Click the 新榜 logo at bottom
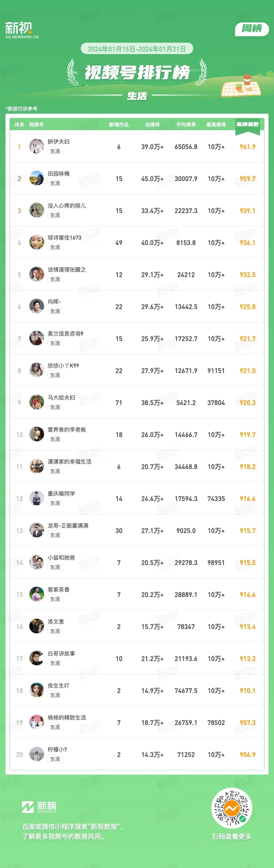 pos(39,807)
